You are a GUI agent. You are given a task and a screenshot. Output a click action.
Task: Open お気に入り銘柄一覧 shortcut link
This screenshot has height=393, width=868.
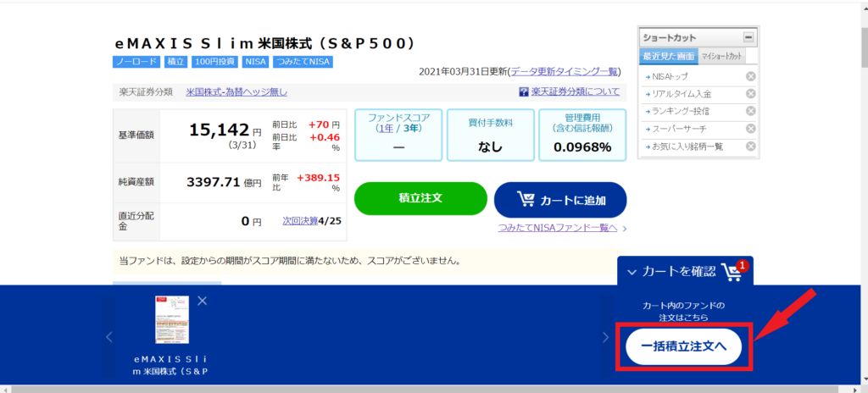(687, 147)
